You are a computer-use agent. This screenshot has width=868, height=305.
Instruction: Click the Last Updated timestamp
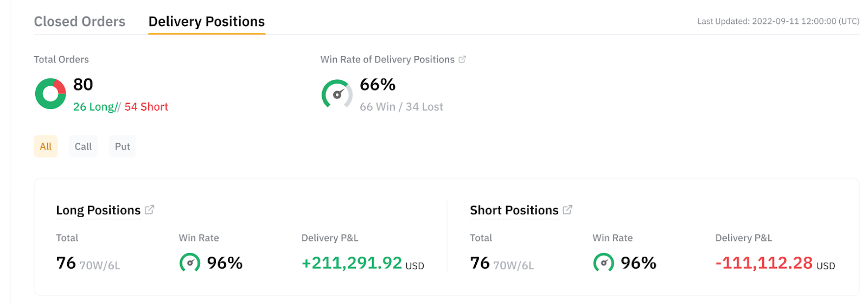click(778, 22)
